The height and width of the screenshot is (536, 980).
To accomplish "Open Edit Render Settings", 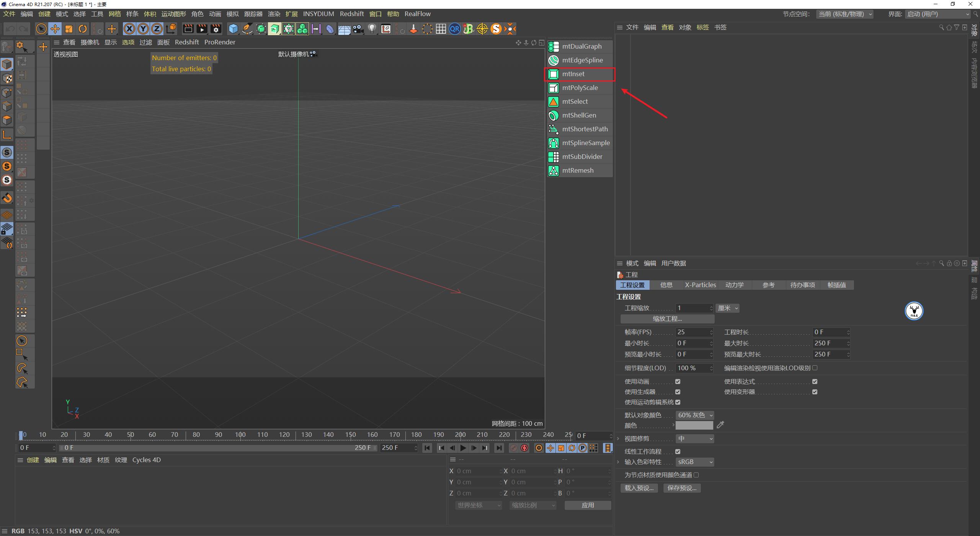I will click(x=216, y=29).
